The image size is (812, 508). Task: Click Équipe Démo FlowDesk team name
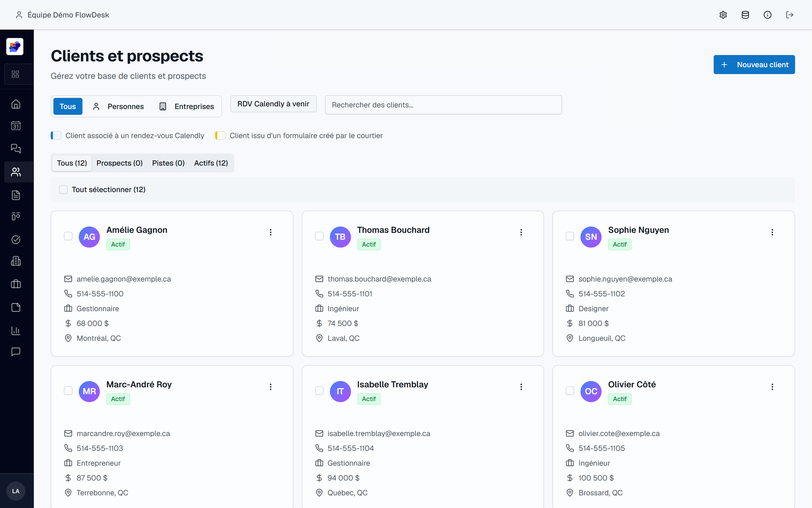tap(68, 15)
